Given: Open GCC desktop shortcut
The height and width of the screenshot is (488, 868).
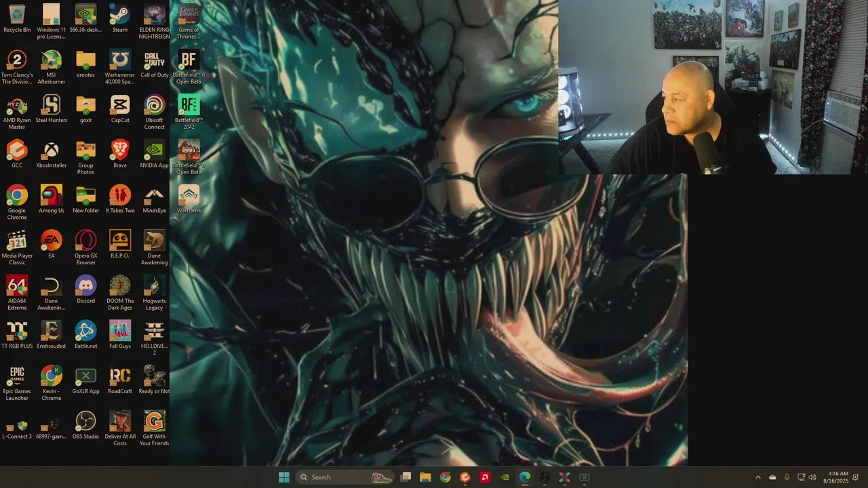Looking at the screenshot, I should click(17, 155).
